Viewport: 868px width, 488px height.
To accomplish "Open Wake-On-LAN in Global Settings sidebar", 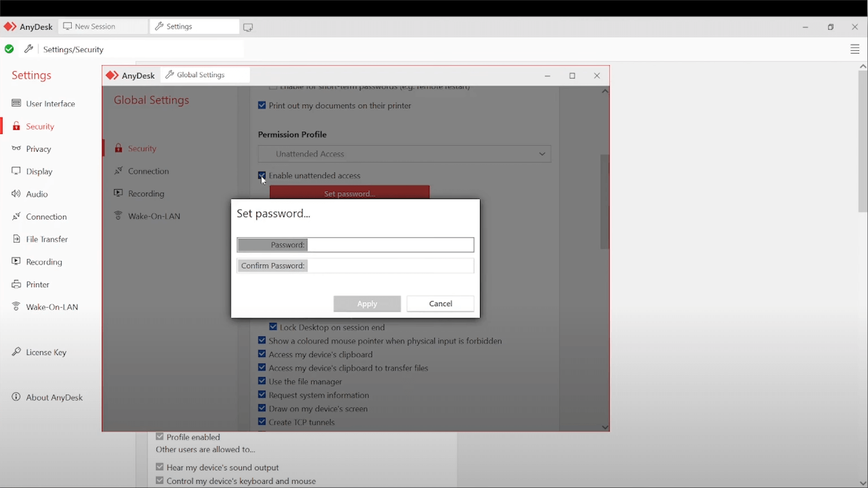I will click(x=154, y=216).
